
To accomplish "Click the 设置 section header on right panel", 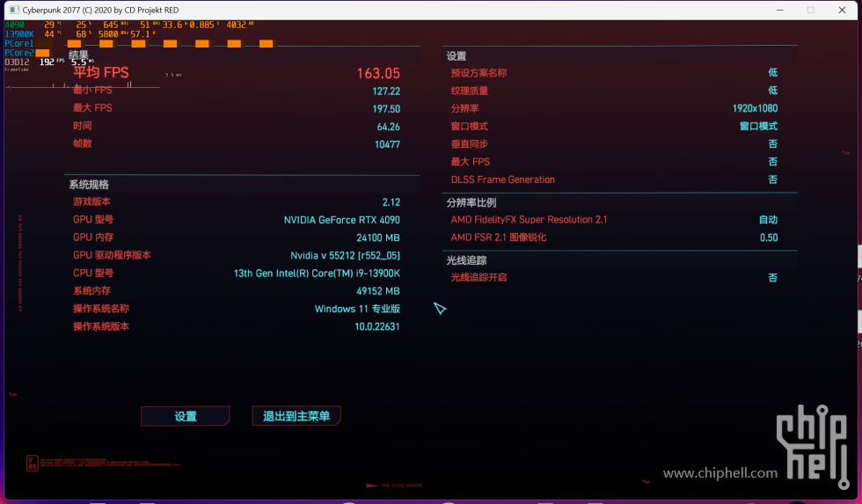I will tap(456, 56).
